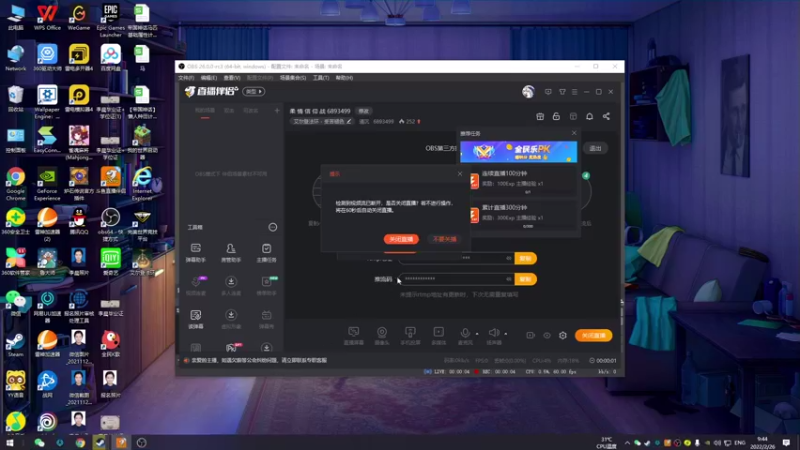The image size is (800, 450).
Task: Open WeChat from the taskbar
Action: (x=39, y=443)
